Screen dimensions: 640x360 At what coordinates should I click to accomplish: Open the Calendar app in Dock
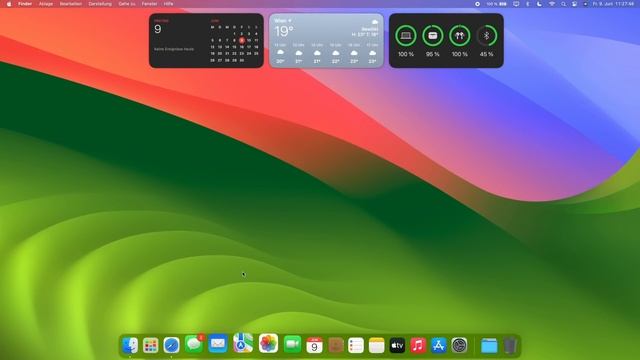coord(314,345)
